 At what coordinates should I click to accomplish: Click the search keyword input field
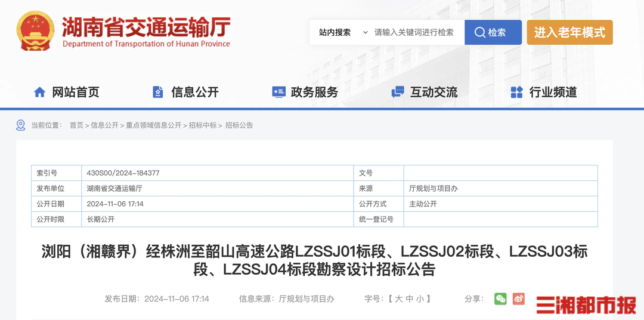[414, 32]
